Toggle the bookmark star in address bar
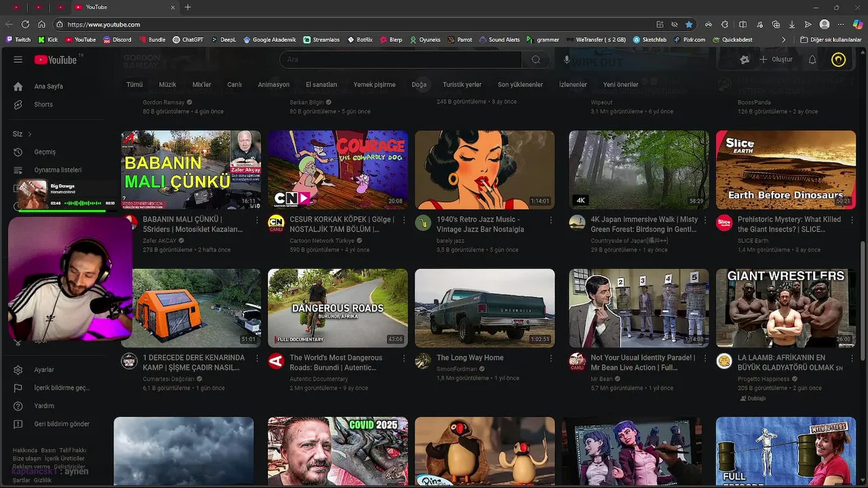Viewport: 868px width, 488px height. point(689,24)
